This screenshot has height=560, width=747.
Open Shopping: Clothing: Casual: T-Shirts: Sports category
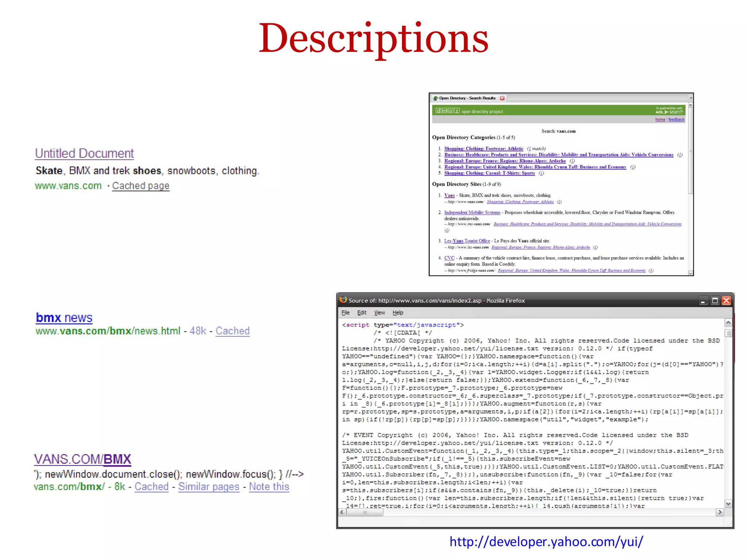pos(489,173)
